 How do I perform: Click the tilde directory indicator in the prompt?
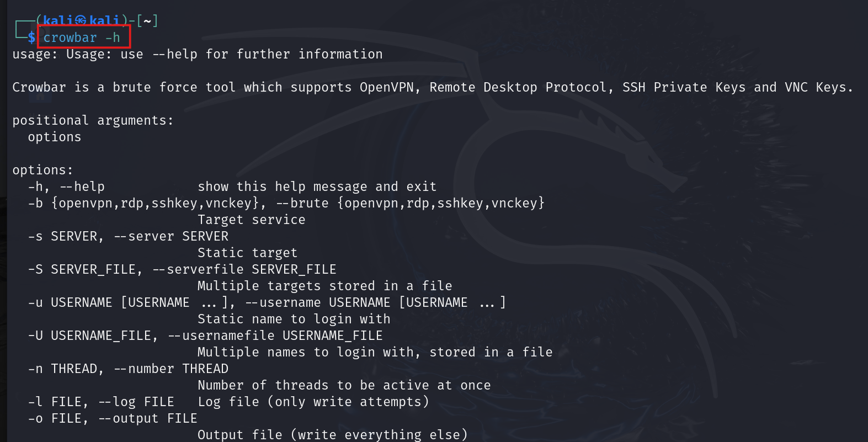click(147, 21)
